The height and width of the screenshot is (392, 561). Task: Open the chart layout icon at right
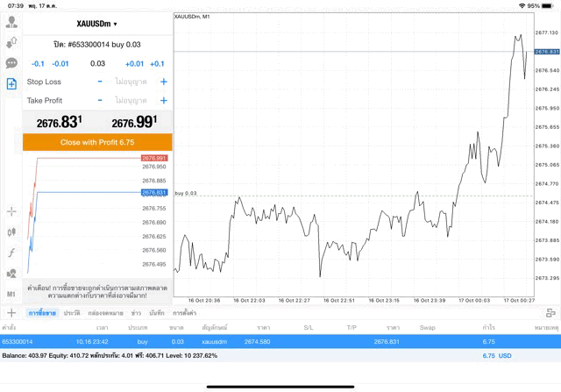(550, 312)
